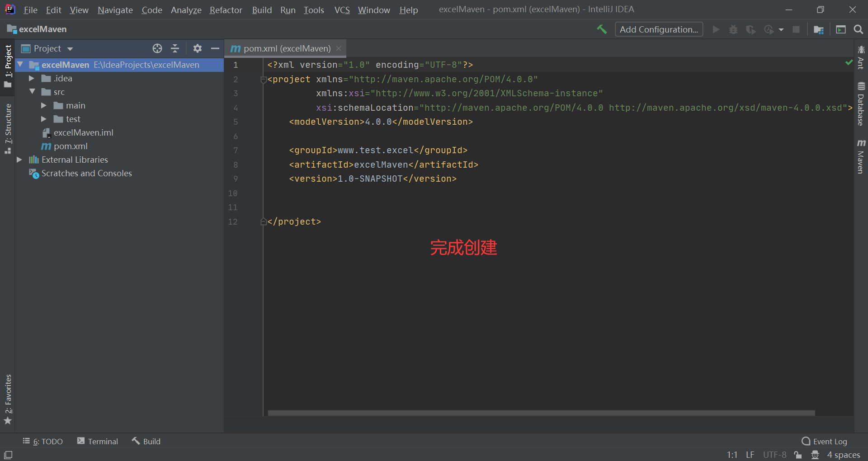Toggle the Structure tool window
Screen dimensions: 868x461
tap(8, 128)
